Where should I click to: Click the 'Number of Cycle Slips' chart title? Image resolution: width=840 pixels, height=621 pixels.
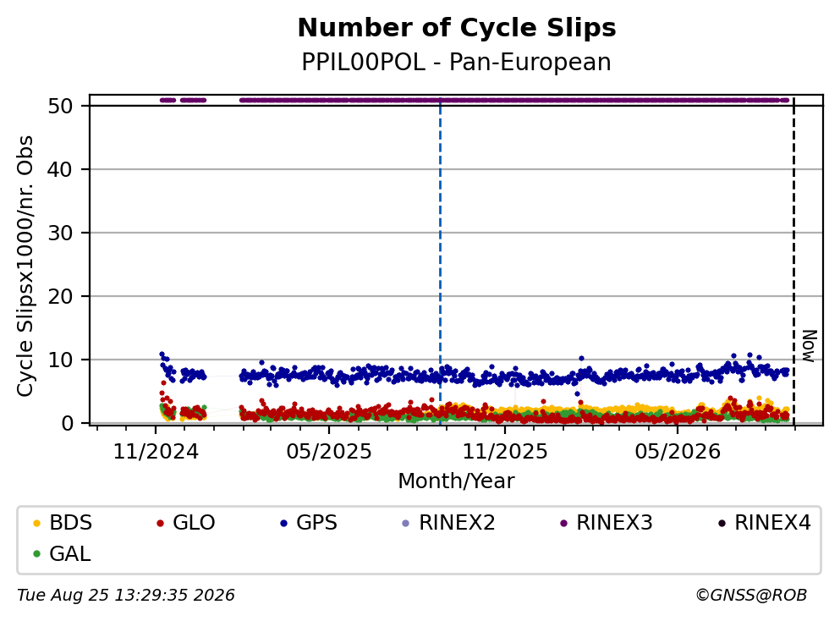coord(457,28)
